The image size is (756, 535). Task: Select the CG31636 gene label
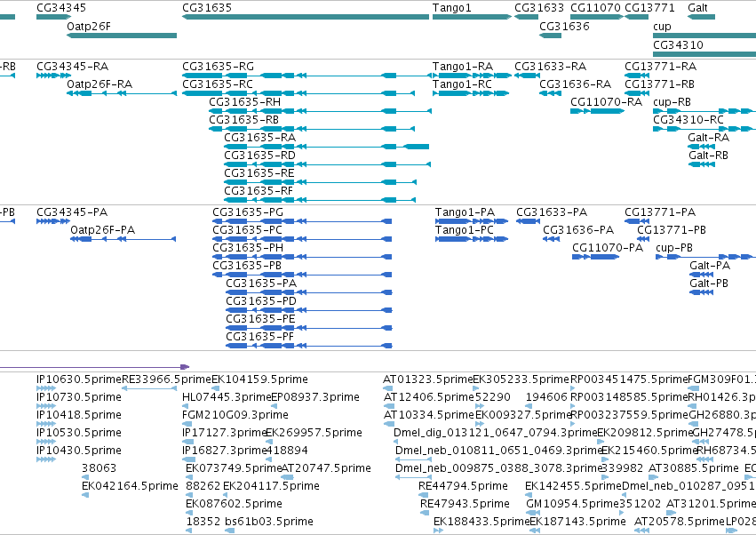564,26
